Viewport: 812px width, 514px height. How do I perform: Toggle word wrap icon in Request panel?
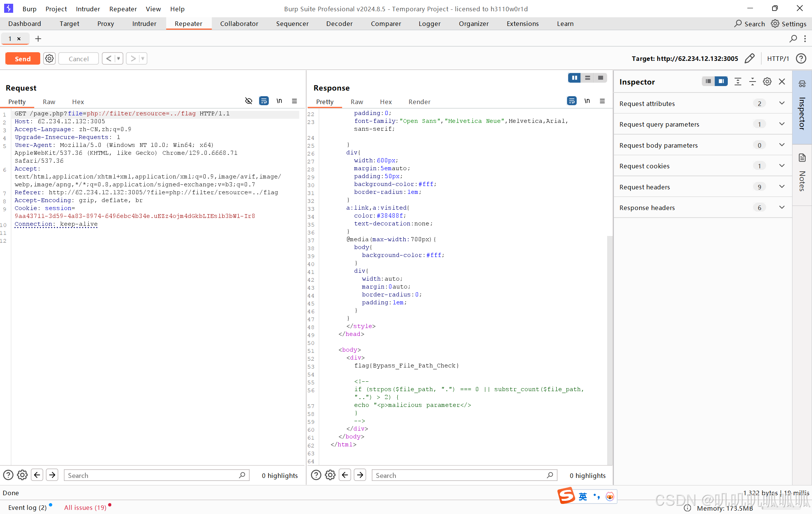pos(264,101)
